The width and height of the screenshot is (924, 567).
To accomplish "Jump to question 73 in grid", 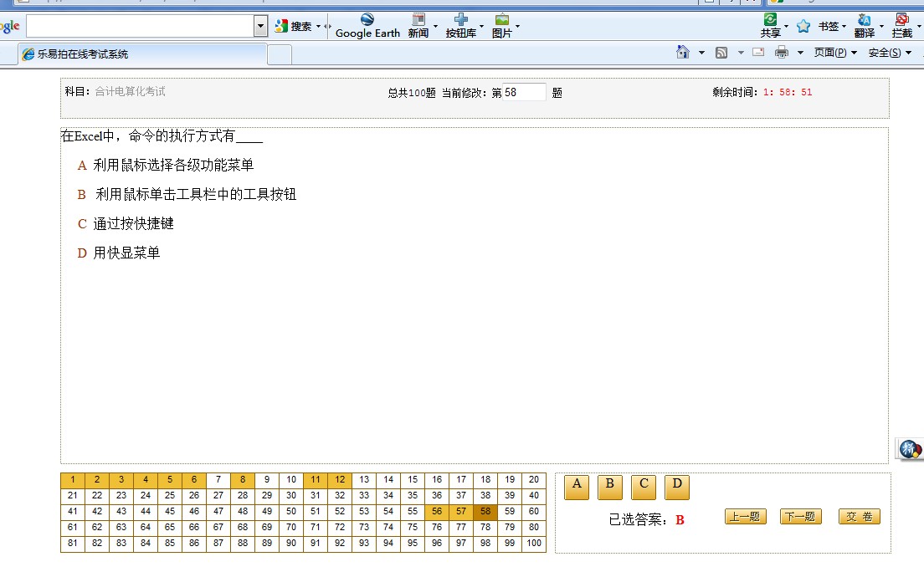I will [x=364, y=528].
